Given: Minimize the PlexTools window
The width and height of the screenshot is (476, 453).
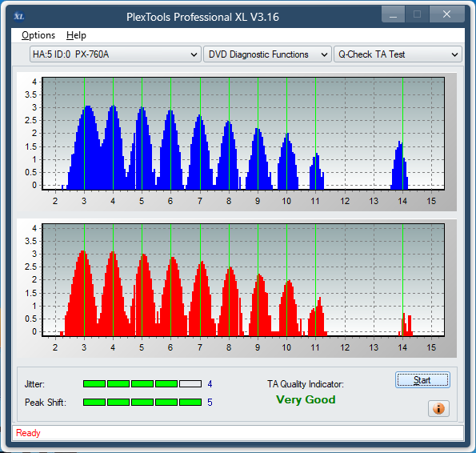Looking at the screenshot, I should click(393, 14).
